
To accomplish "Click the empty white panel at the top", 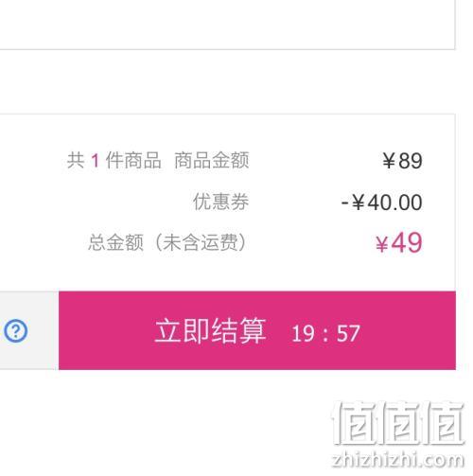I will [227, 25].
